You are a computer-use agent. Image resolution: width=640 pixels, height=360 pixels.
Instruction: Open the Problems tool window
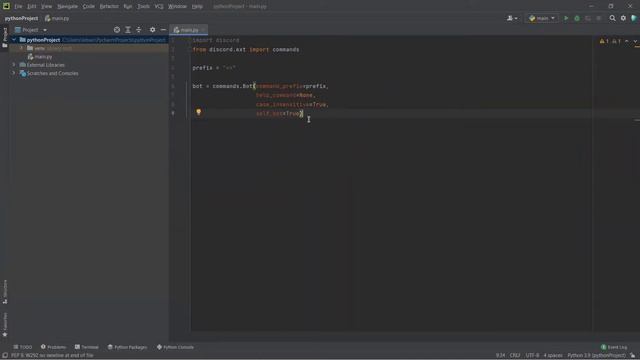53,347
